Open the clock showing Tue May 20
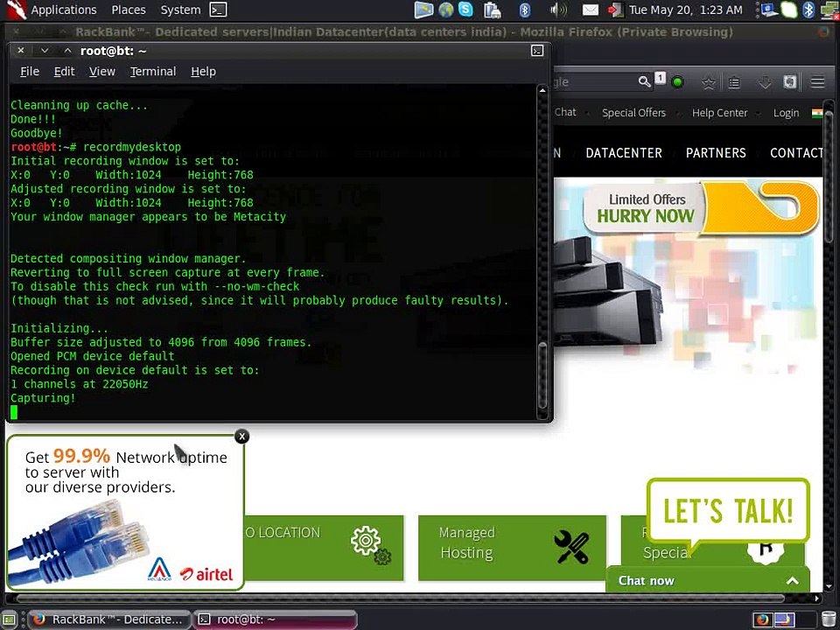 685,10
